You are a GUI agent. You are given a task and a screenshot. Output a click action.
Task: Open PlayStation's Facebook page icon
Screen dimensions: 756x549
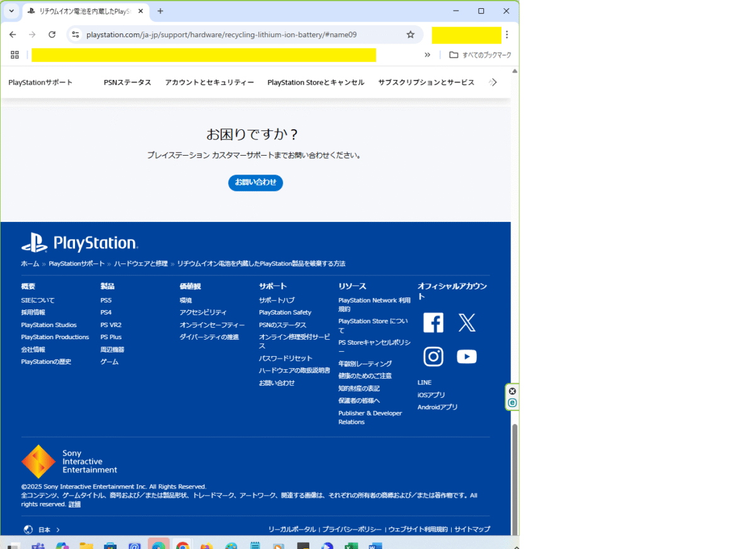433,323
